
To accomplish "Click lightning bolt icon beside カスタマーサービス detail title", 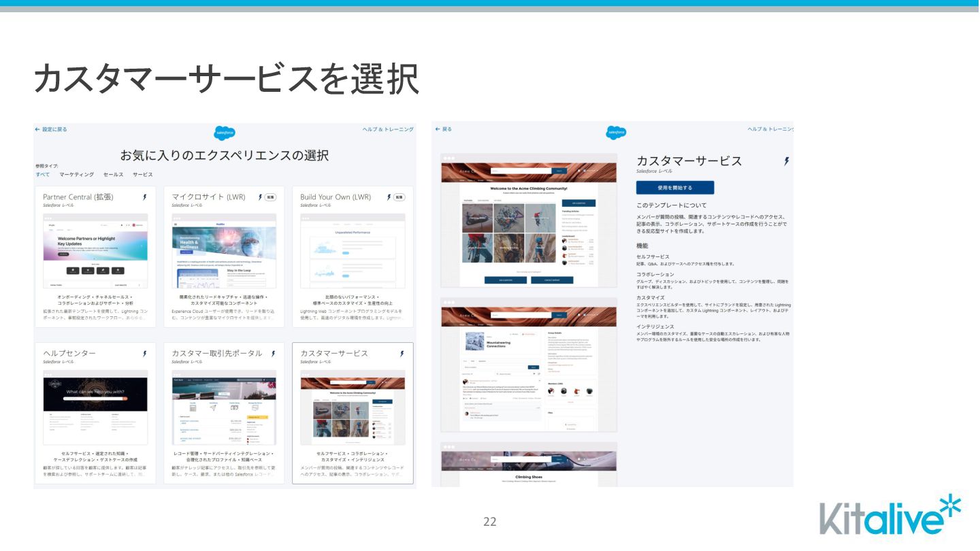I will point(787,161).
